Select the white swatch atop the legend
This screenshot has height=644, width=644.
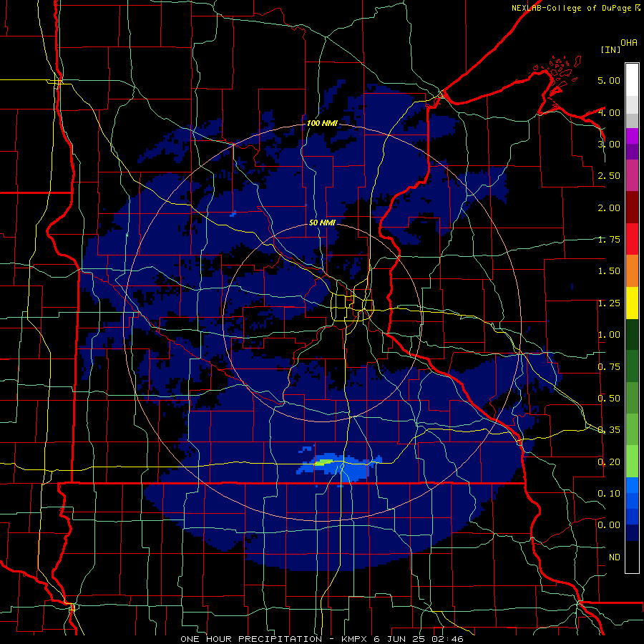632,79
